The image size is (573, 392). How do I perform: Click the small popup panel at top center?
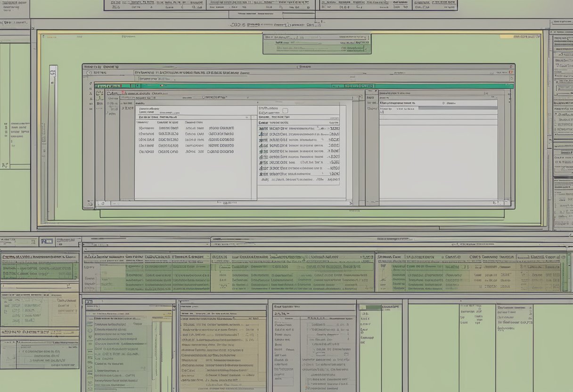click(x=317, y=43)
